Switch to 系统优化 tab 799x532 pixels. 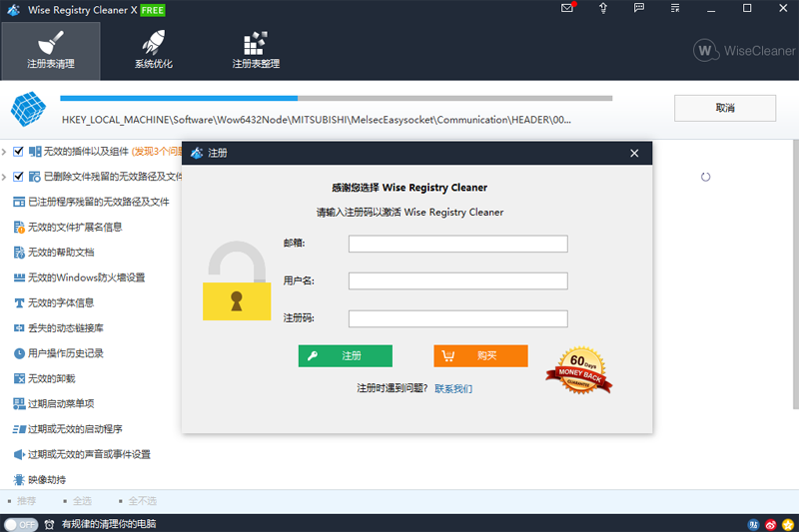tap(154, 51)
